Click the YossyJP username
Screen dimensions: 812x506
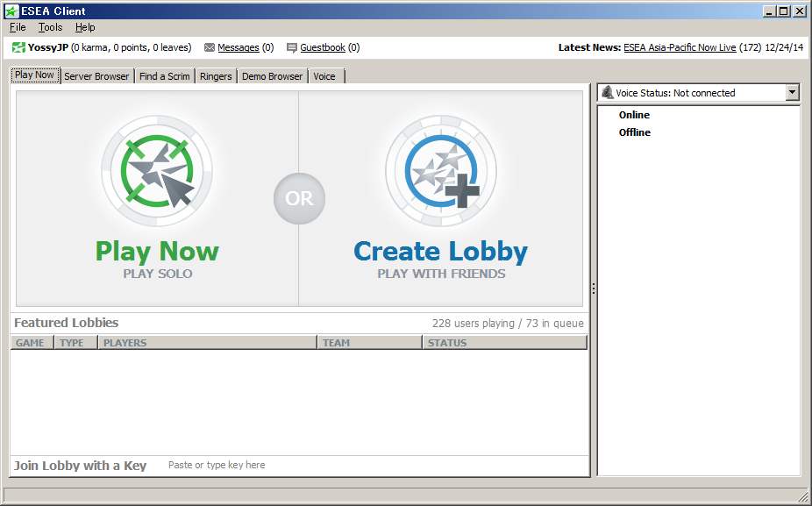click(48, 47)
